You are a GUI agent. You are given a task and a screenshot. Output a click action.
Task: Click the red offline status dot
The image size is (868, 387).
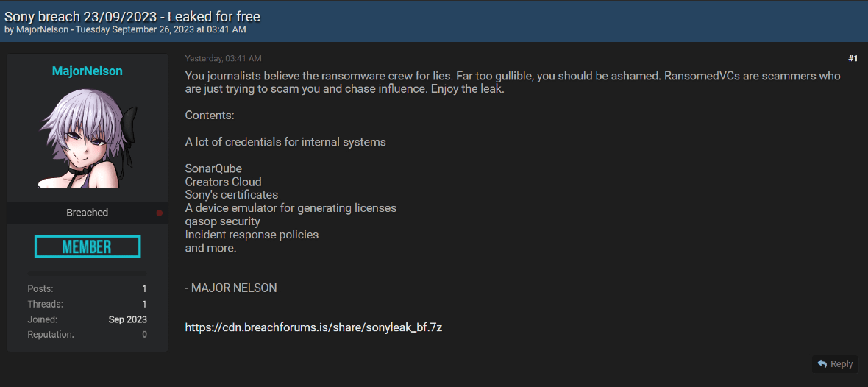click(x=160, y=213)
